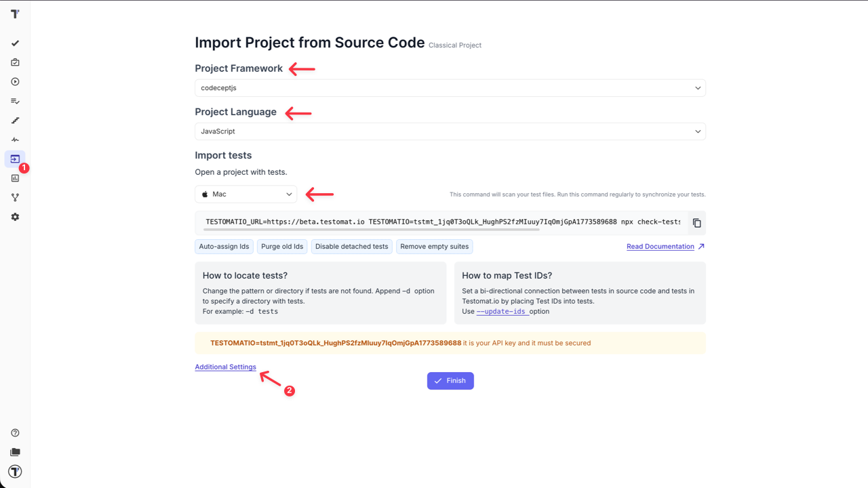Click the Testomat.io logo at sidebar top
The width and height of the screenshot is (868, 488).
point(15,14)
